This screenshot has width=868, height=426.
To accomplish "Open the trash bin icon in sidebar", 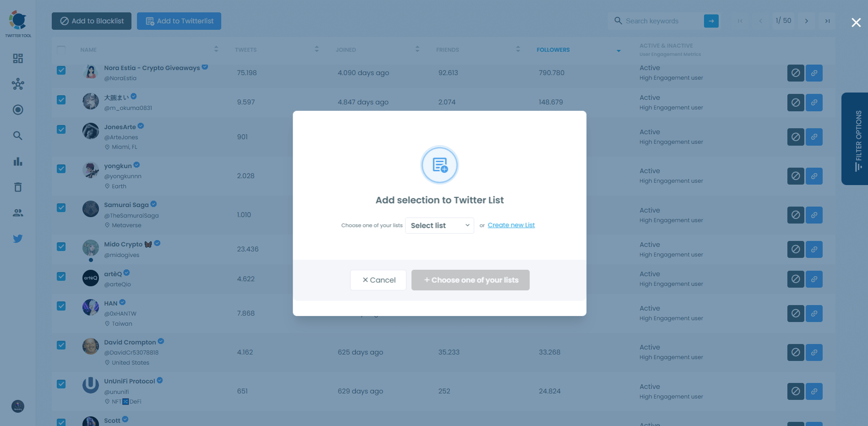I will point(18,187).
